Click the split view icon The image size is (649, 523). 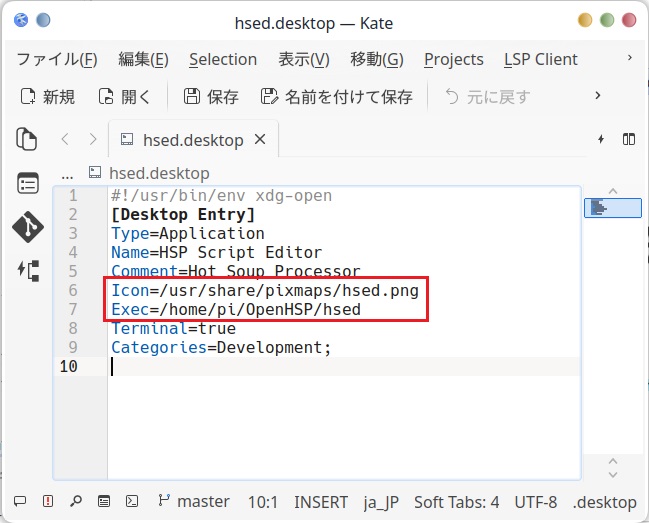629,139
